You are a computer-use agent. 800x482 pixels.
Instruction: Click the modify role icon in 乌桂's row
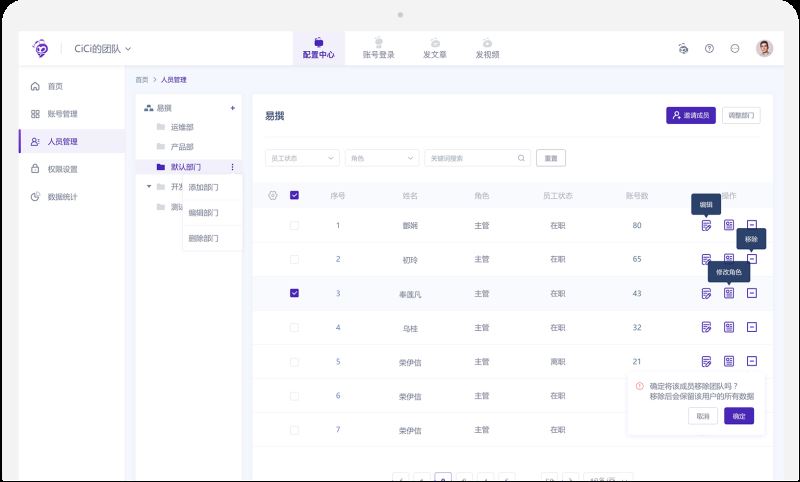tap(729, 327)
